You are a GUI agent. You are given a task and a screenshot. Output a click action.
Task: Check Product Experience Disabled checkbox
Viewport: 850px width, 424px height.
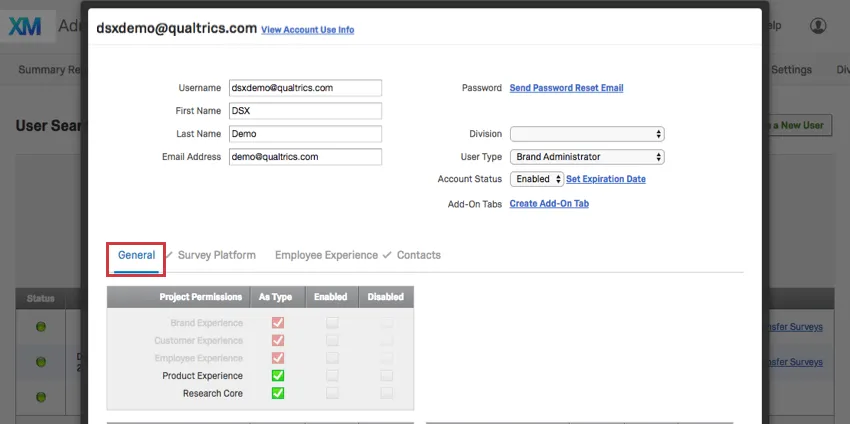(x=386, y=375)
